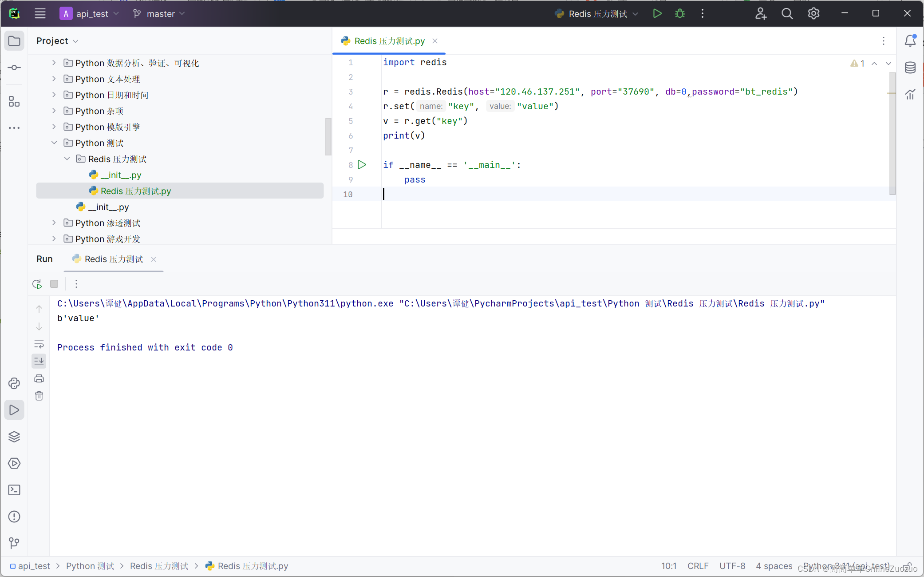The height and width of the screenshot is (577, 924).
Task: Open the Redis 压力测试 run configuration dropdown
Action: [x=597, y=14]
